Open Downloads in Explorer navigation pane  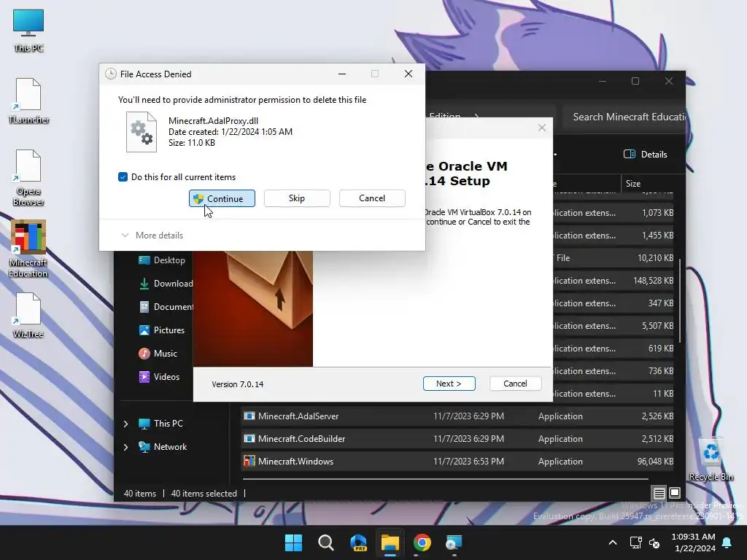coord(166,284)
